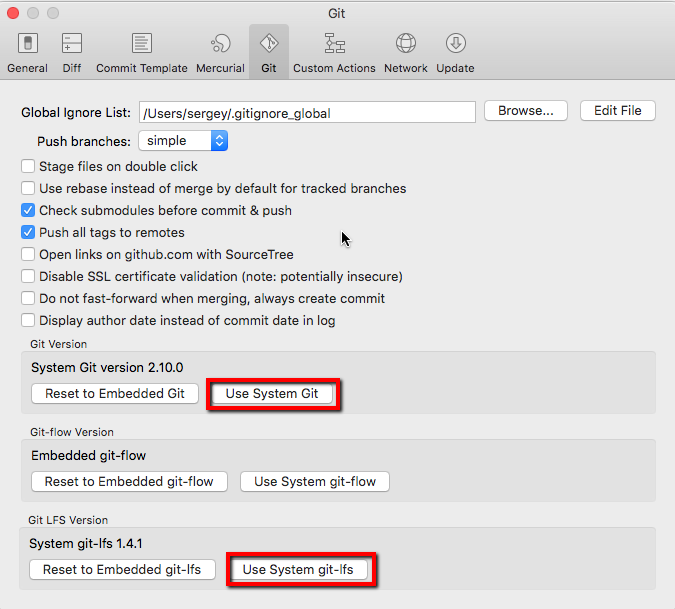Tick Disable SSL certificate validation

click(x=28, y=276)
